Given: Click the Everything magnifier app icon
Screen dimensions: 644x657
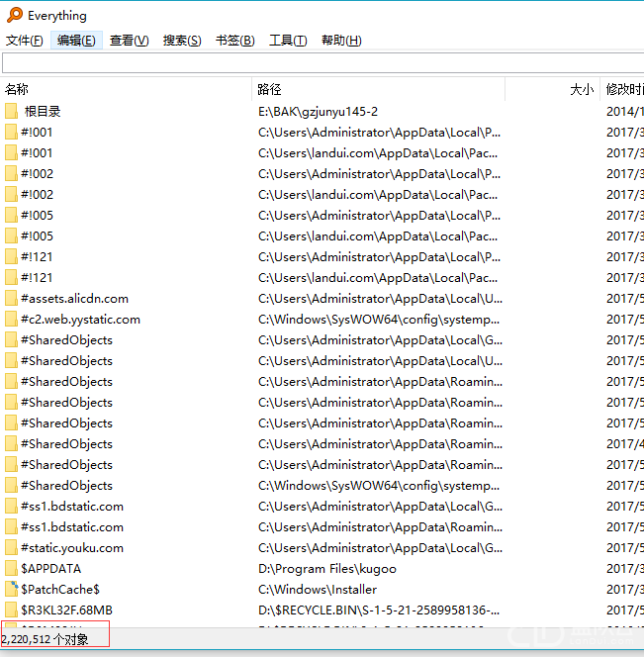Looking at the screenshot, I should (15, 15).
